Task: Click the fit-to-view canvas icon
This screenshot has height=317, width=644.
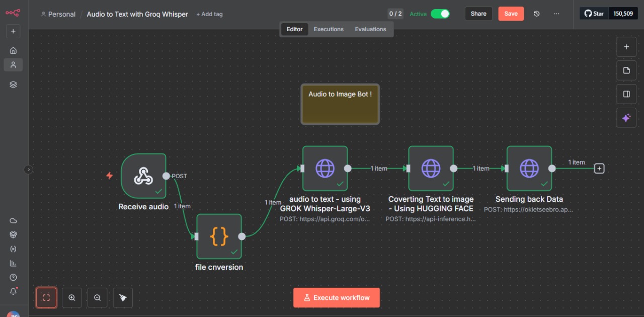Action: pos(46,297)
